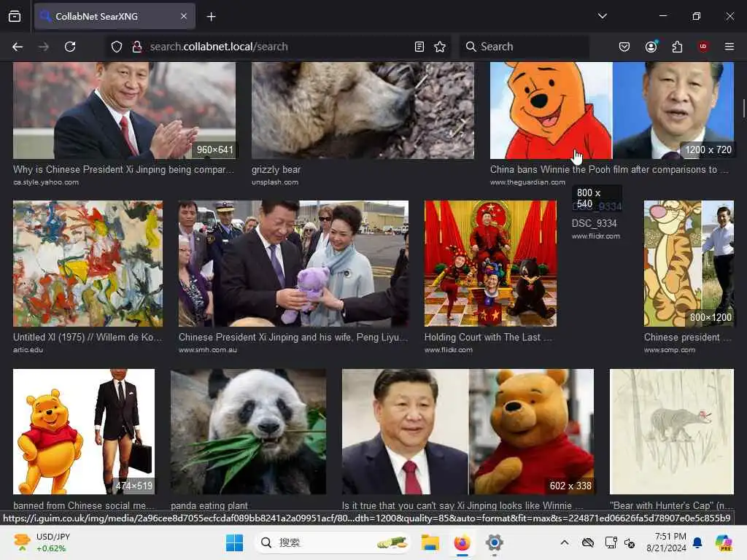
Task: Show site security lock information
Action: [137, 47]
